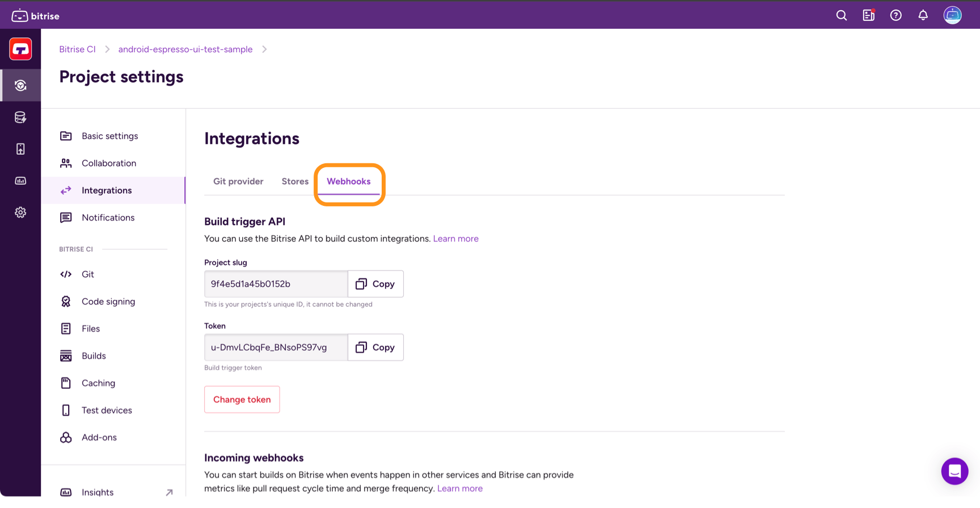Open the user profile avatar menu
The height and width of the screenshot is (508, 980).
click(x=953, y=15)
